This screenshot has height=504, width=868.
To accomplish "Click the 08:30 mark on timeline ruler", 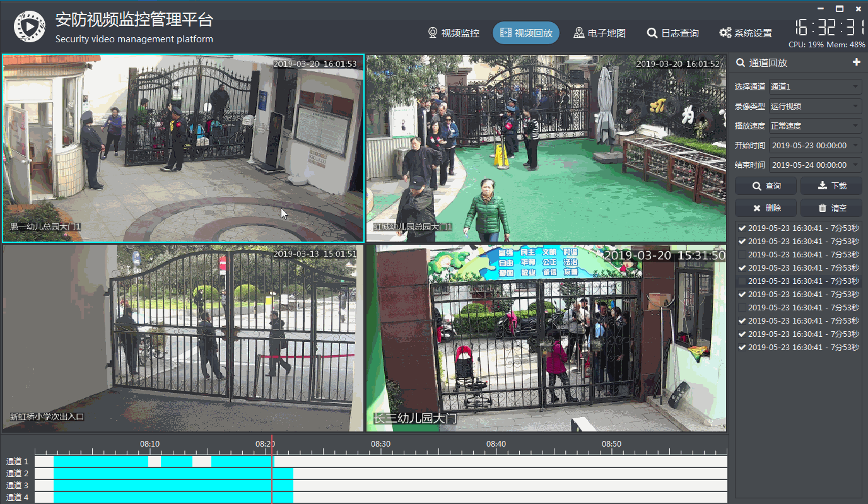I will [x=380, y=444].
